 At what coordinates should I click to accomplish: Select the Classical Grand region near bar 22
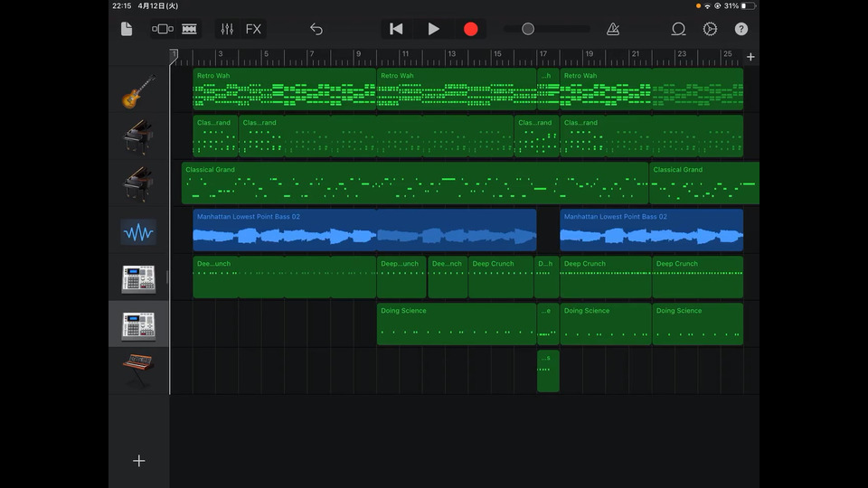[x=704, y=183]
